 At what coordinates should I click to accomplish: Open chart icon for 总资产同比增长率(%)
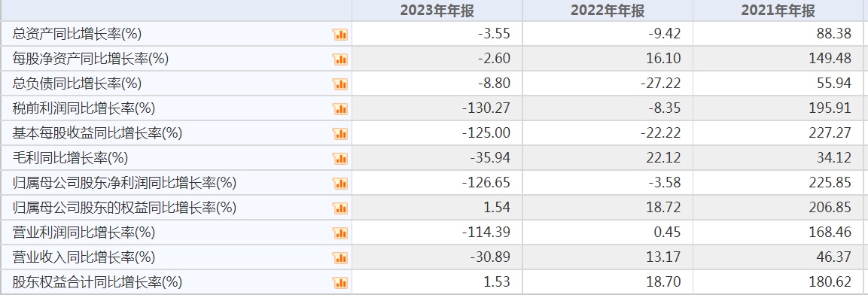pos(340,35)
